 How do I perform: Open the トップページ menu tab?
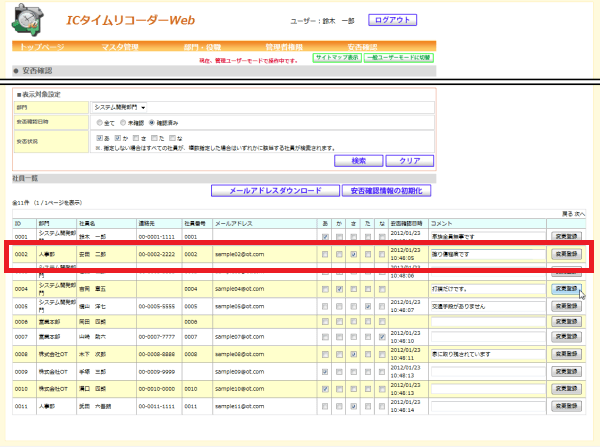[x=42, y=47]
